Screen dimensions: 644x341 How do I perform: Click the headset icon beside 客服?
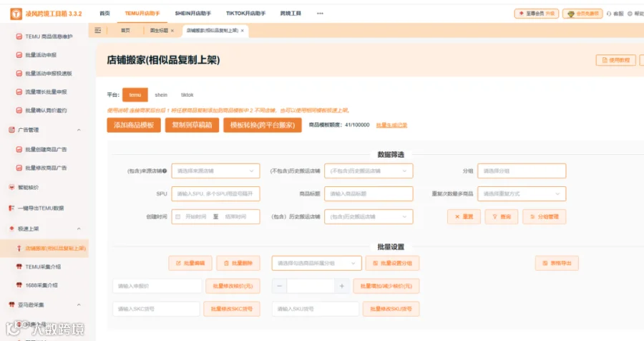(x=609, y=14)
